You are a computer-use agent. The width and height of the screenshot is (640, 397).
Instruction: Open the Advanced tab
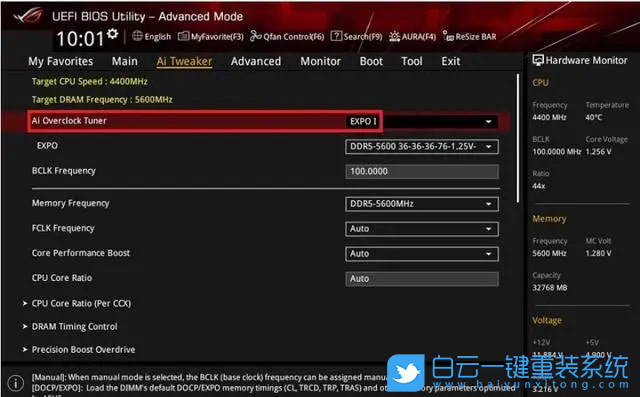tap(256, 61)
